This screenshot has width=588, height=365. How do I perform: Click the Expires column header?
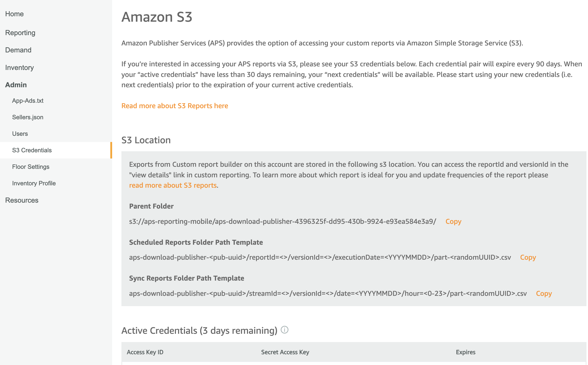[x=466, y=352]
